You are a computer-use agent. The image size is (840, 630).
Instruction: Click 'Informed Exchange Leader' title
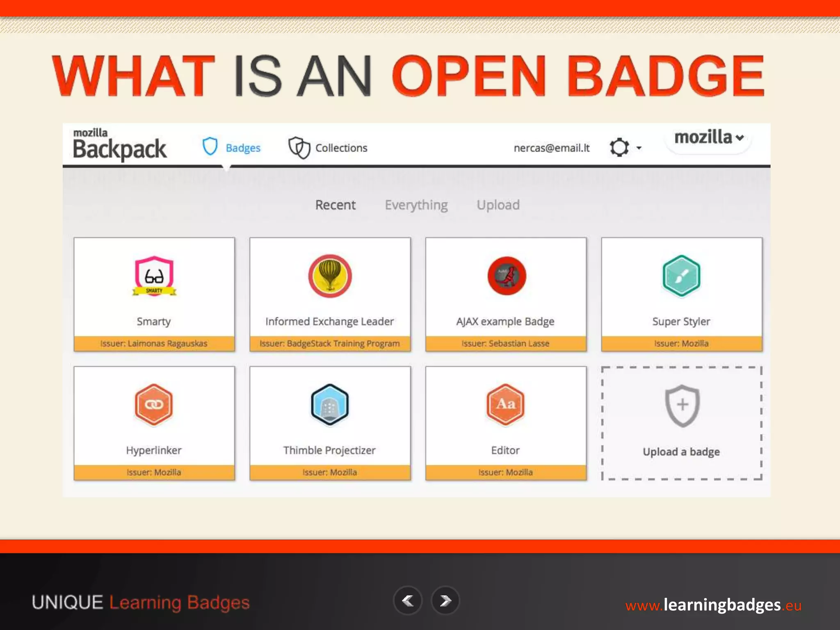329,321
